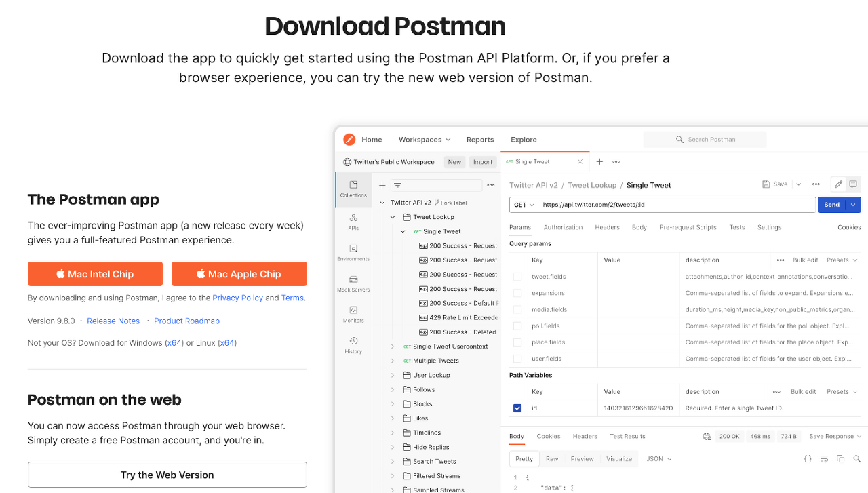Open Mock Servers in the sidebar
This screenshot has height=493, width=868.
[x=353, y=283]
